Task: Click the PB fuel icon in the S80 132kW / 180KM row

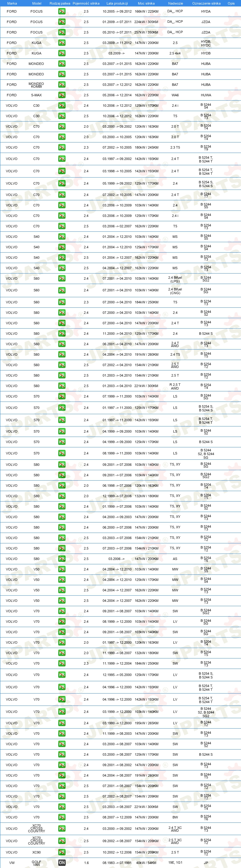Action: [62, 496]
